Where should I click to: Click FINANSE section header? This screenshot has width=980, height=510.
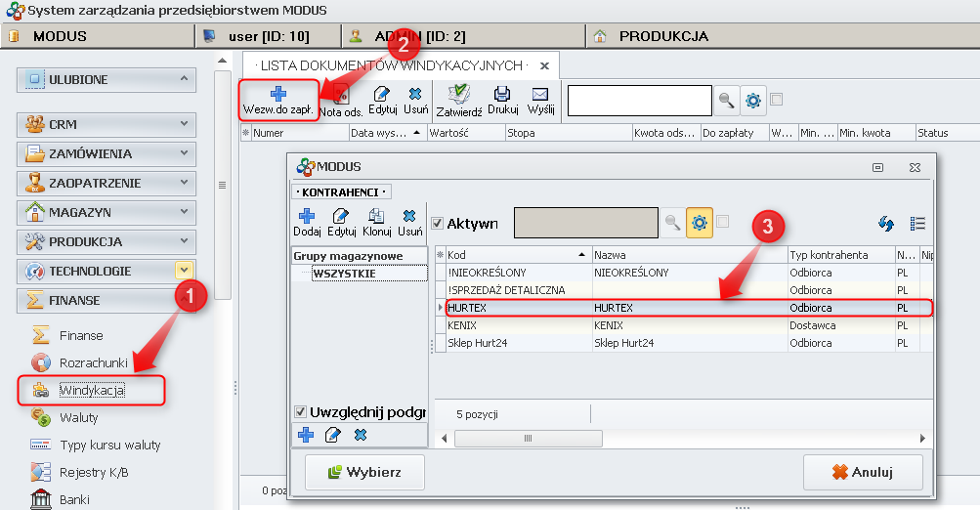pyautogui.click(x=107, y=301)
